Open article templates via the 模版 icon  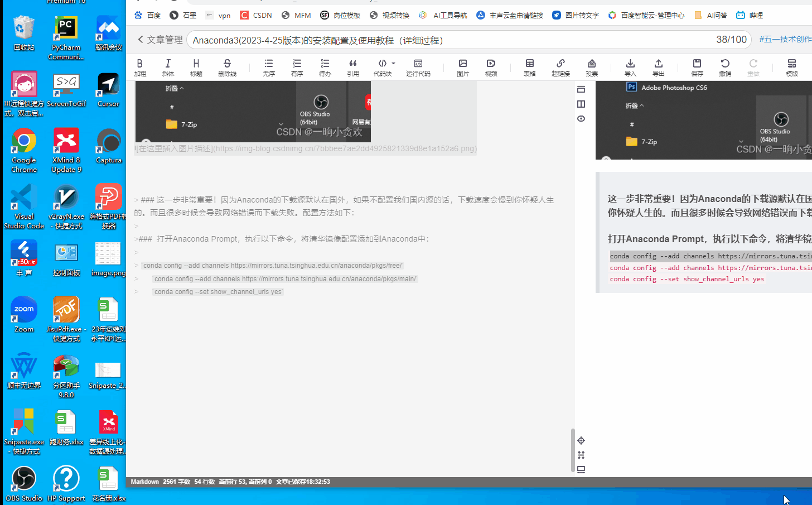pos(791,67)
